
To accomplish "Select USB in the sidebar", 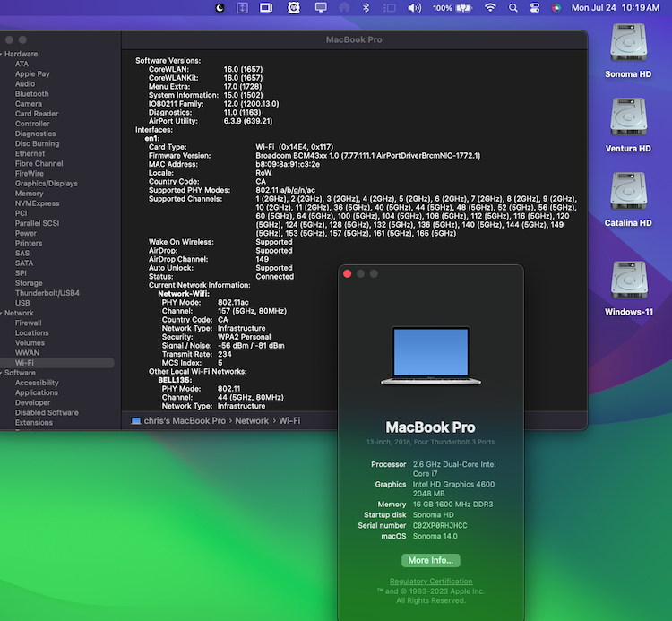I will coord(22,303).
